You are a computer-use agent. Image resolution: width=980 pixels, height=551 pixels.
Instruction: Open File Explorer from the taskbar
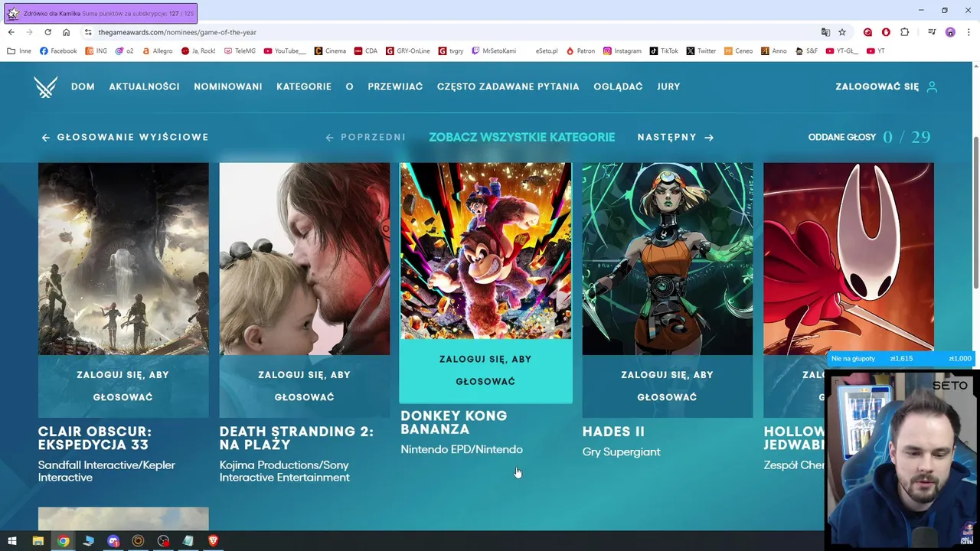click(x=38, y=541)
